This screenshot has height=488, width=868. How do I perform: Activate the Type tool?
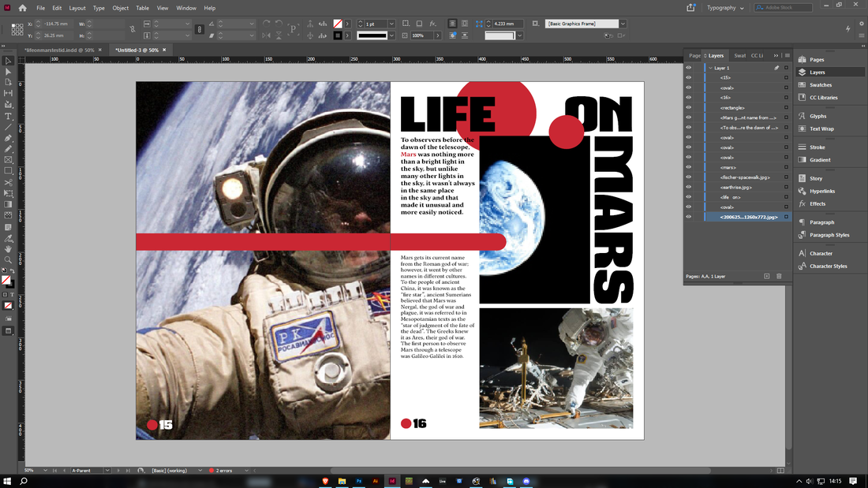tap(9, 116)
